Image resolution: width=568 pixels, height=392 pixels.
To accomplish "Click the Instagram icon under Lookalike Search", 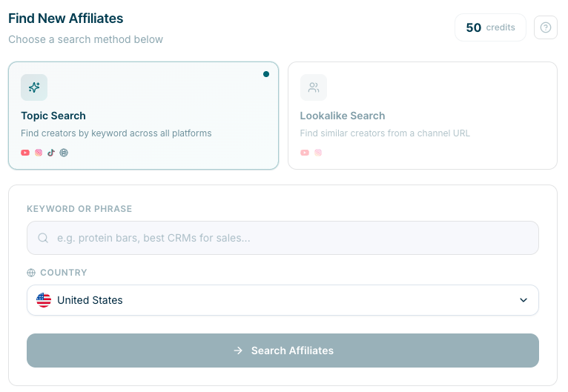I will [318, 153].
